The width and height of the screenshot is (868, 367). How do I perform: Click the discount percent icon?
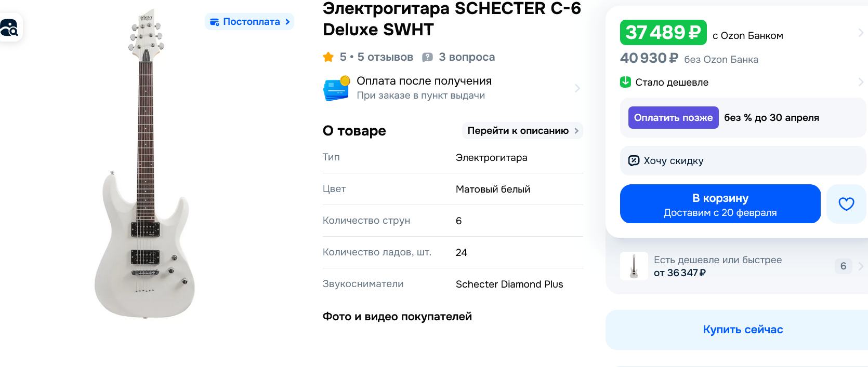[x=634, y=160]
